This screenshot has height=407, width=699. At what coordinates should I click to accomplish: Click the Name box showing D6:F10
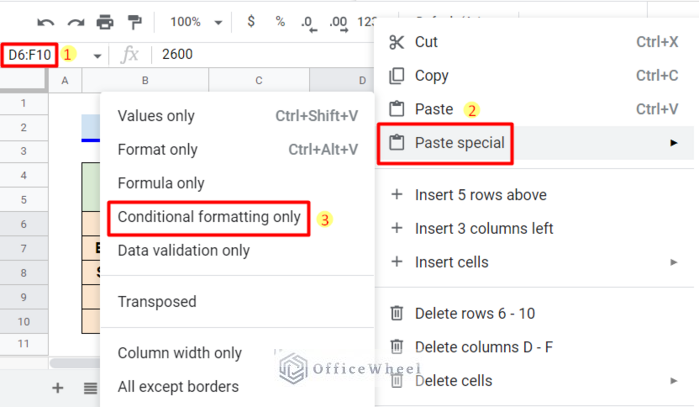[x=30, y=54]
